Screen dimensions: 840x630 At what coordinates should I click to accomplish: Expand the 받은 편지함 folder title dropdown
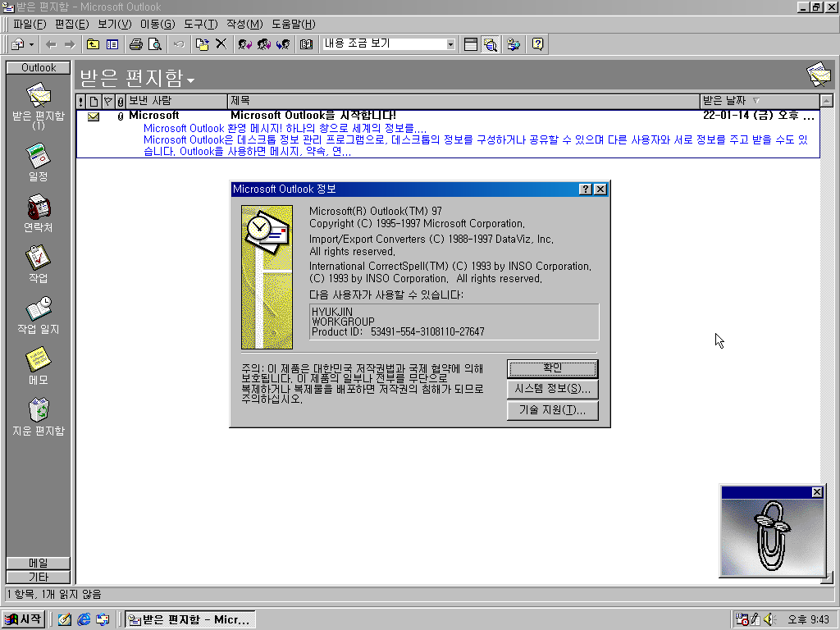pyautogui.click(x=190, y=81)
